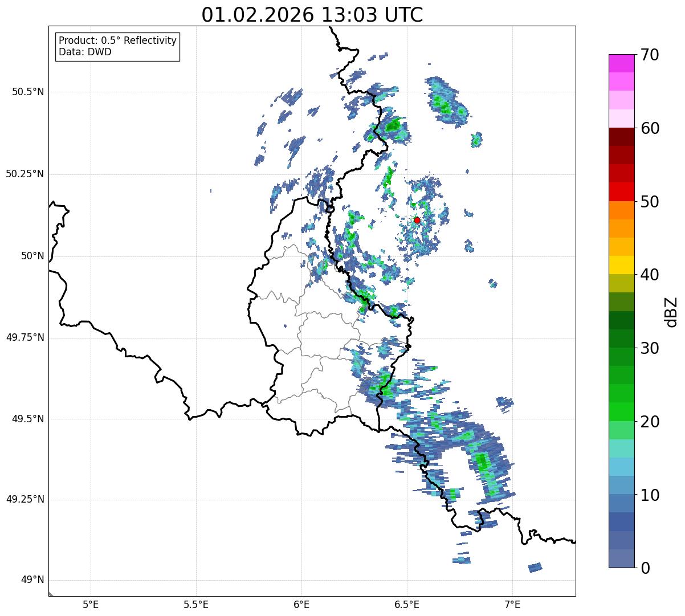Select the 50°N latitude label

(x=32, y=256)
